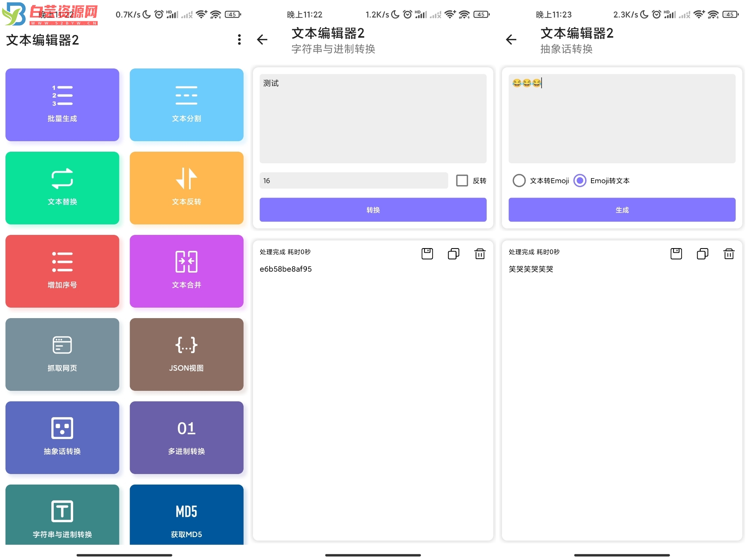This screenshot has height=560, width=747.
Task: Open the 增加序号 tile
Action: pos(62,271)
